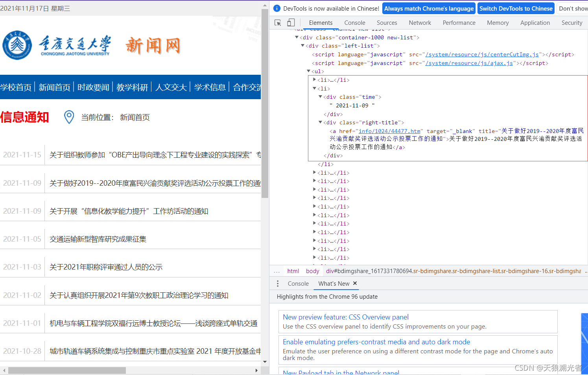
Task: Click 教学科研 in the navigation bar
Action: coord(132,87)
